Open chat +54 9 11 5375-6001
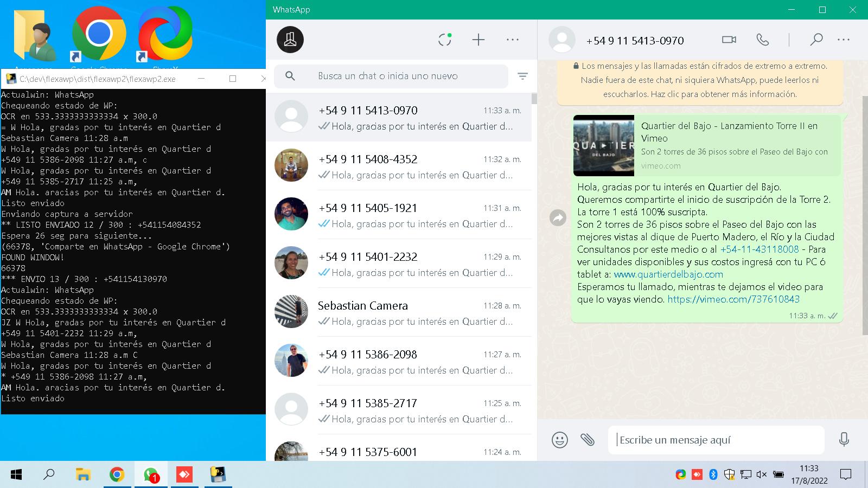868x488 pixels. pos(399,449)
